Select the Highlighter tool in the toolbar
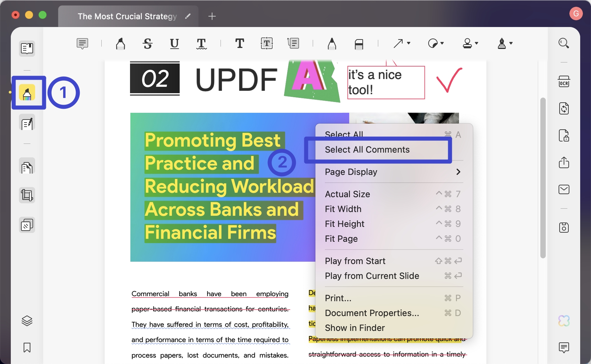 click(121, 44)
